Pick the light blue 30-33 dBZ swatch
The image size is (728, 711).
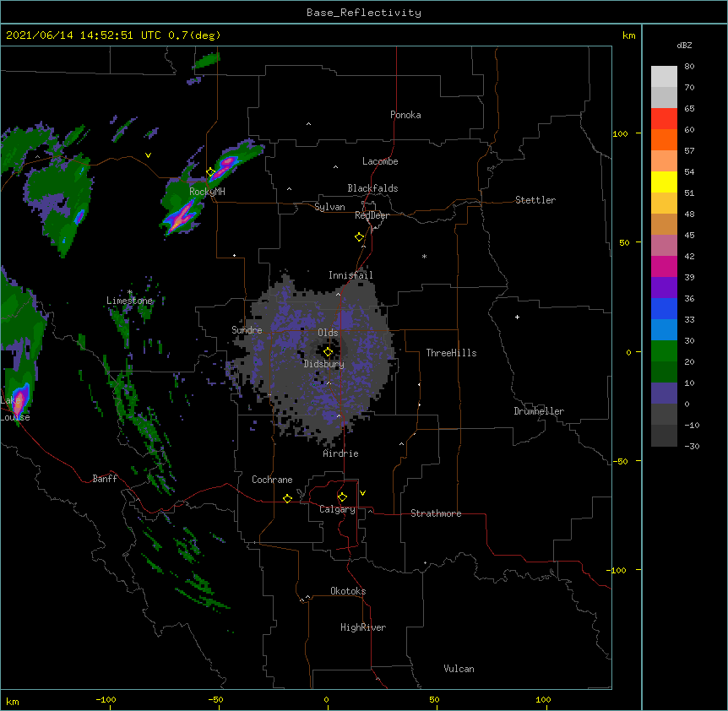(664, 330)
